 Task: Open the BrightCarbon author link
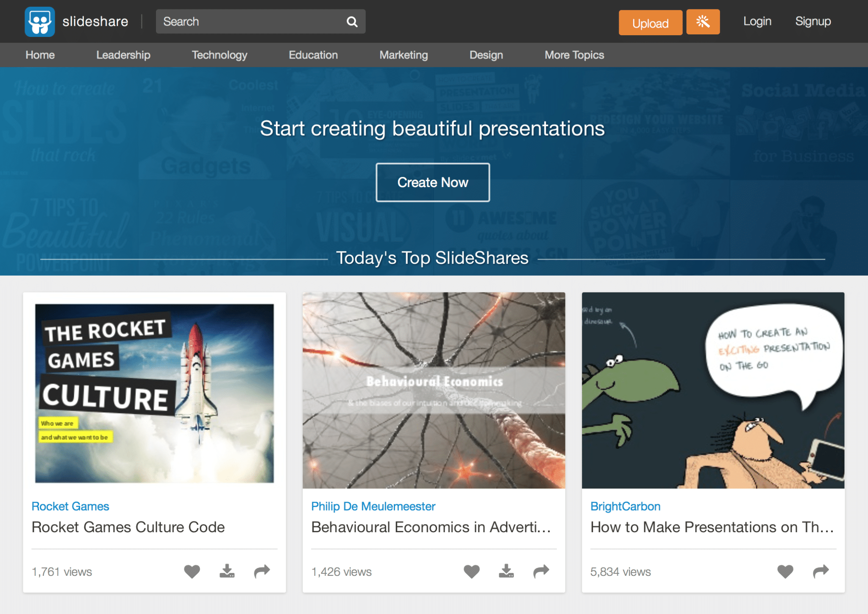pos(626,506)
